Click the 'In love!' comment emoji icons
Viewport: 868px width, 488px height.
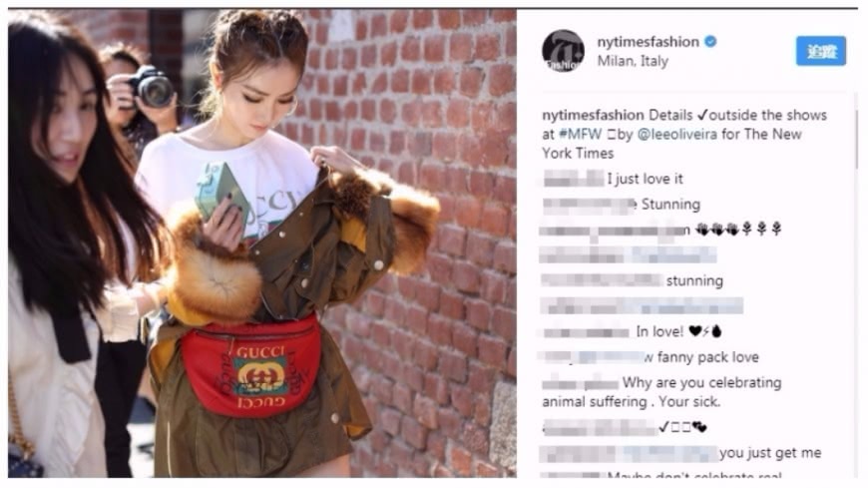pos(705,331)
